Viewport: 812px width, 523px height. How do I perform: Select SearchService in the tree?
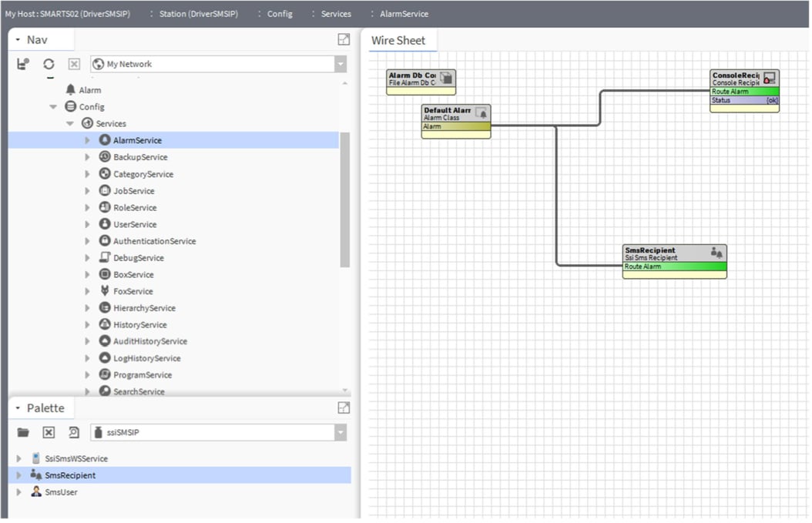(139, 391)
